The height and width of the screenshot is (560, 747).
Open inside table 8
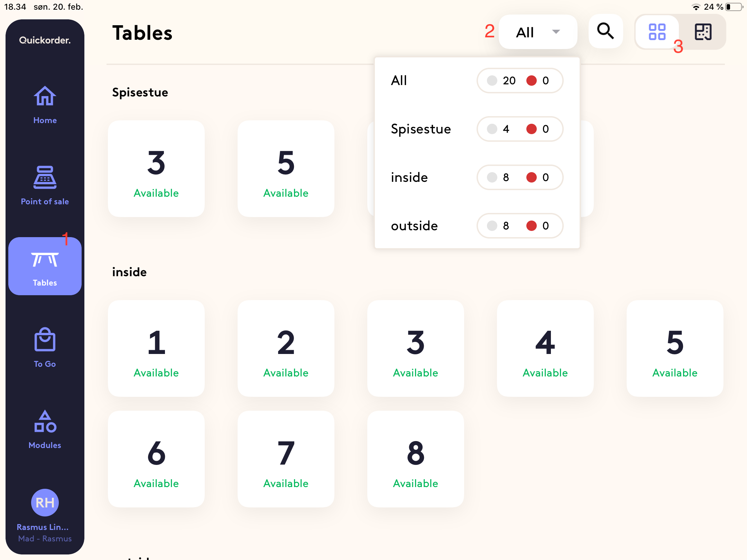[416, 459]
